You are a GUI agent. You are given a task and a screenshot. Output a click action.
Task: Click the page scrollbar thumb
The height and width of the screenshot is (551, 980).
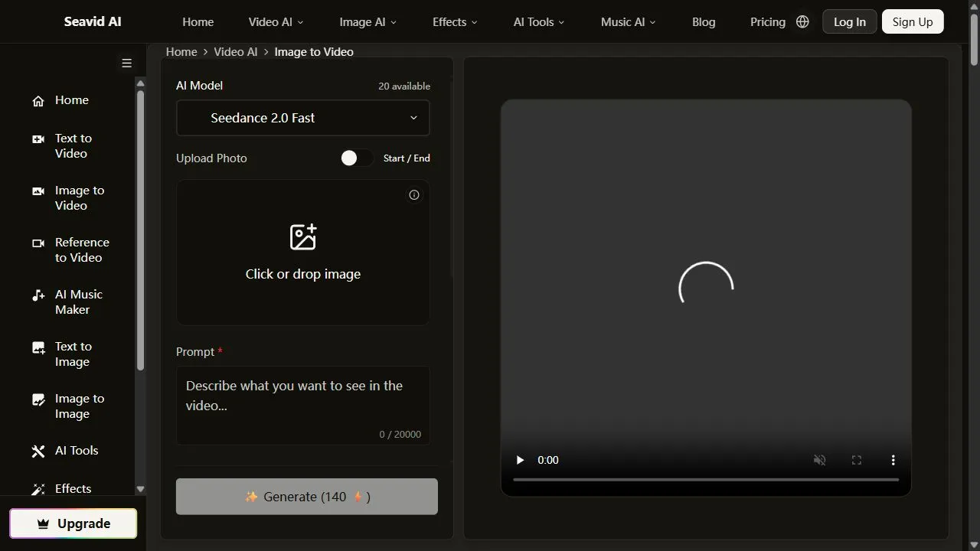pyautogui.click(x=974, y=38)
